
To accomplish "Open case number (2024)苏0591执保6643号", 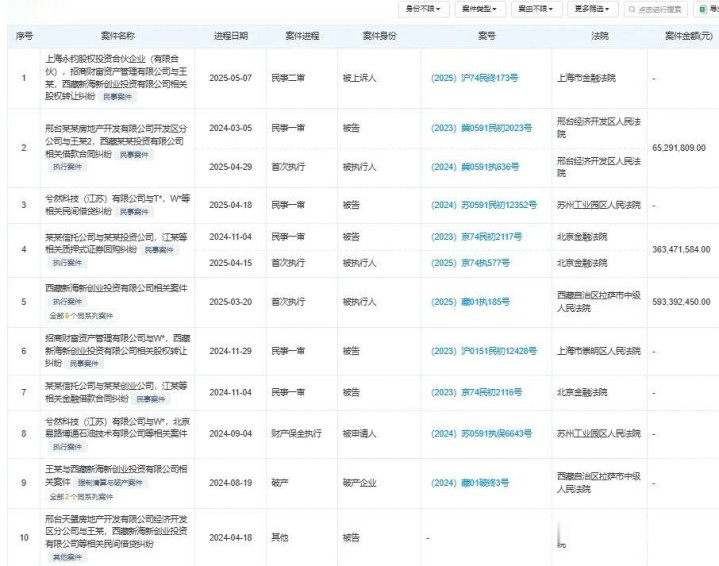I will pos(481,433).
